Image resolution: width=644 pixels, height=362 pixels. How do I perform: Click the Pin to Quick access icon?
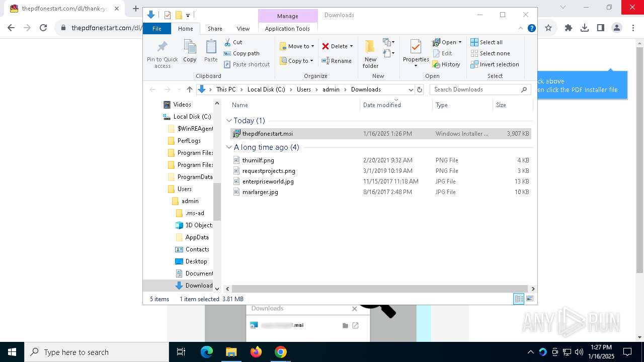click(x=162, y=54)
